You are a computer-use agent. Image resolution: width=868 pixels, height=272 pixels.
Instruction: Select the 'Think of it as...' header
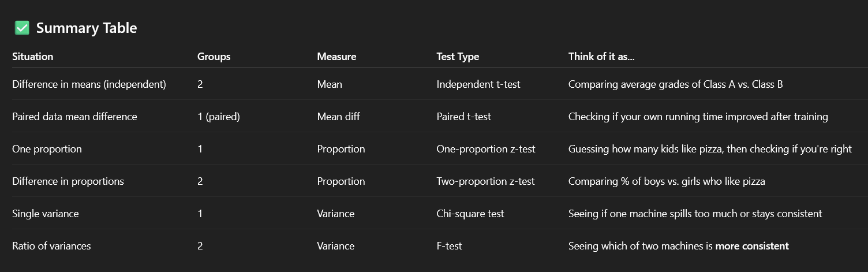point(601,57)
